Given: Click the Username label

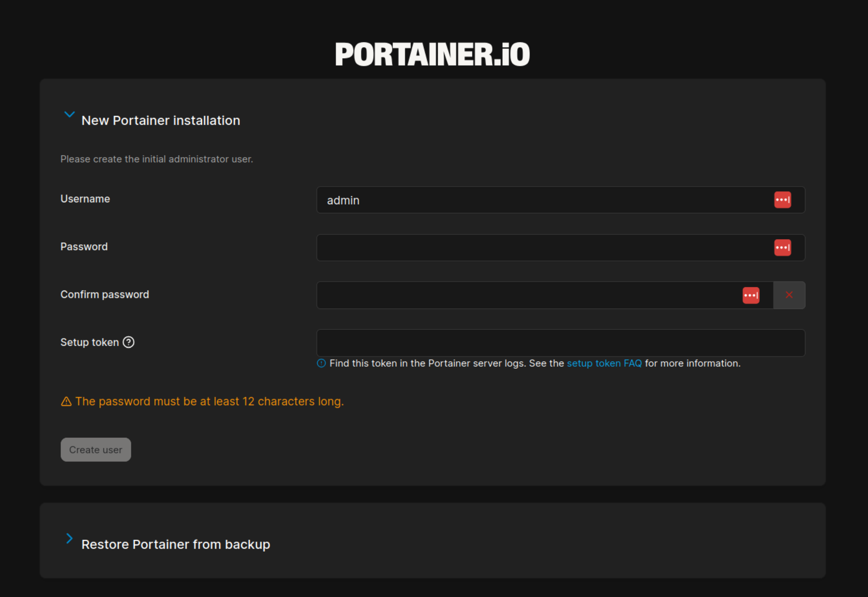Looking at the screenshot, I should (85, 199).
